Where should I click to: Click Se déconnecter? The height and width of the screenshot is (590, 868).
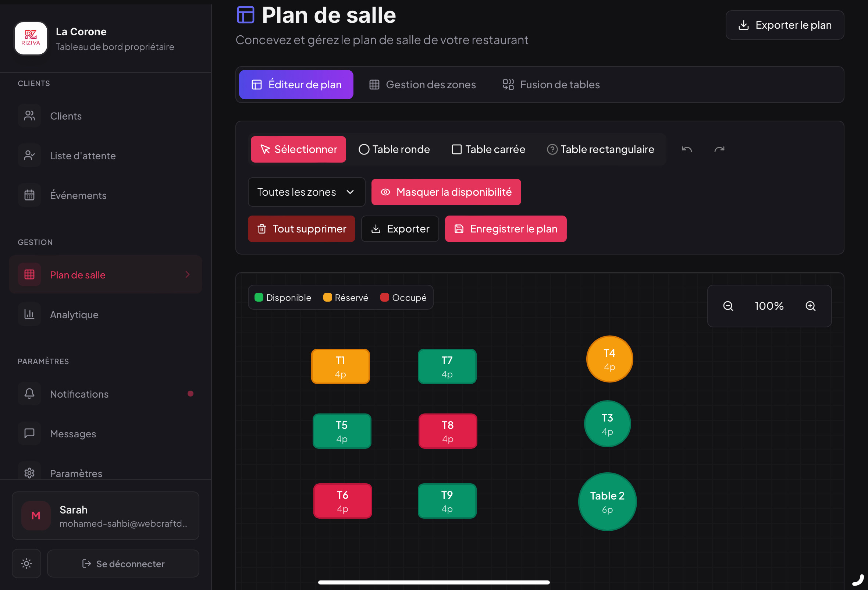[123, 564]
